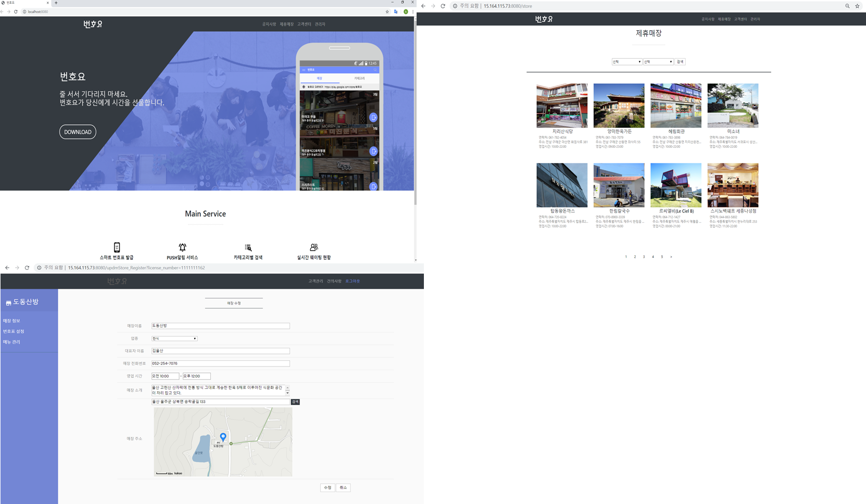Screen dimensions: 866x504
Task: Log out via the 로그아웃 link
Action: click(x=353, y=281)
